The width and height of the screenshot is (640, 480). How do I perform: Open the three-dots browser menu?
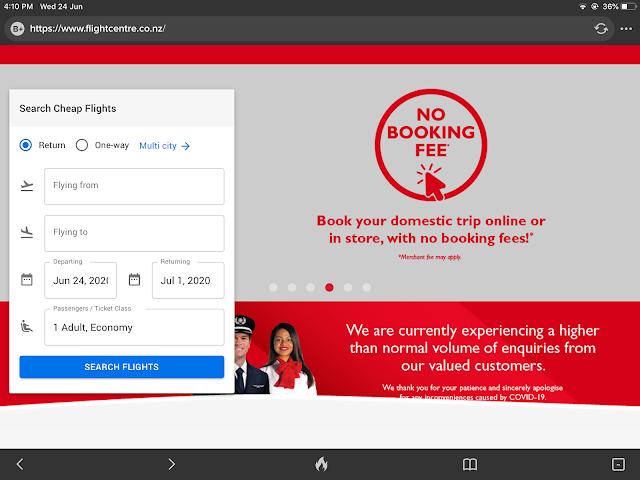(626, 29)
